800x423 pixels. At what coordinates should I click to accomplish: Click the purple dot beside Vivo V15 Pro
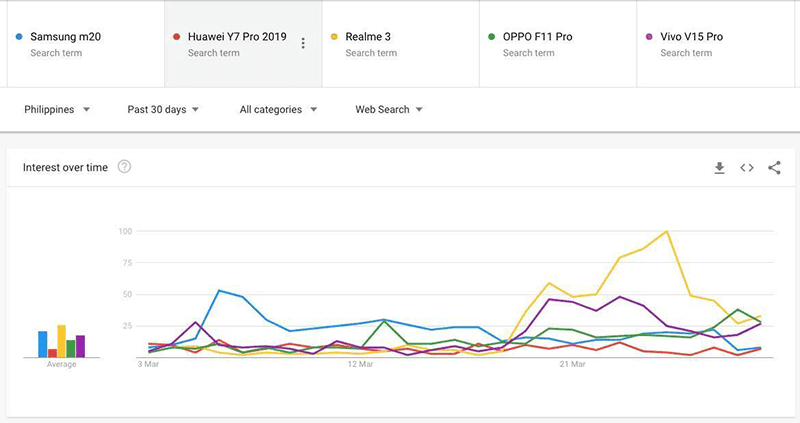coord(649,37)
